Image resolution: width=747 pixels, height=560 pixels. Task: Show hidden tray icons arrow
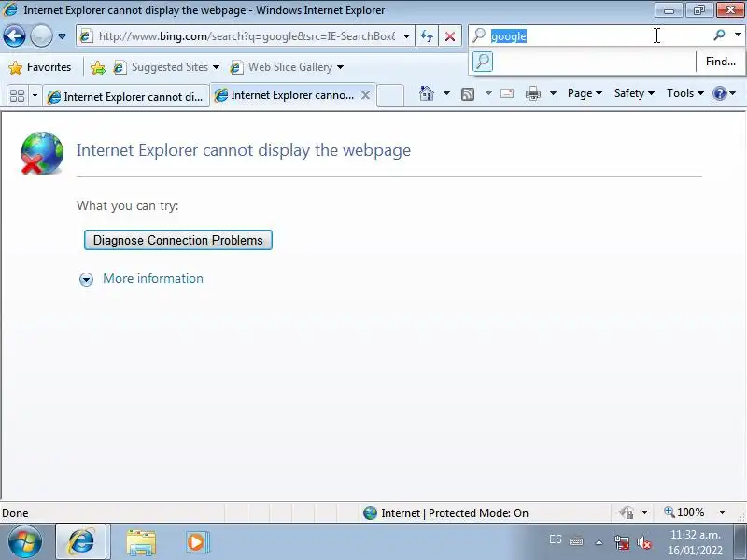click(599, 542)
